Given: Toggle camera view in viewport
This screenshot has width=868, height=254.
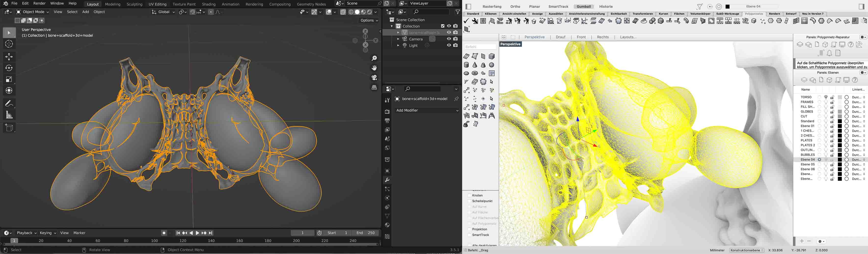Looking at the screenshot, I should point(374,78).
